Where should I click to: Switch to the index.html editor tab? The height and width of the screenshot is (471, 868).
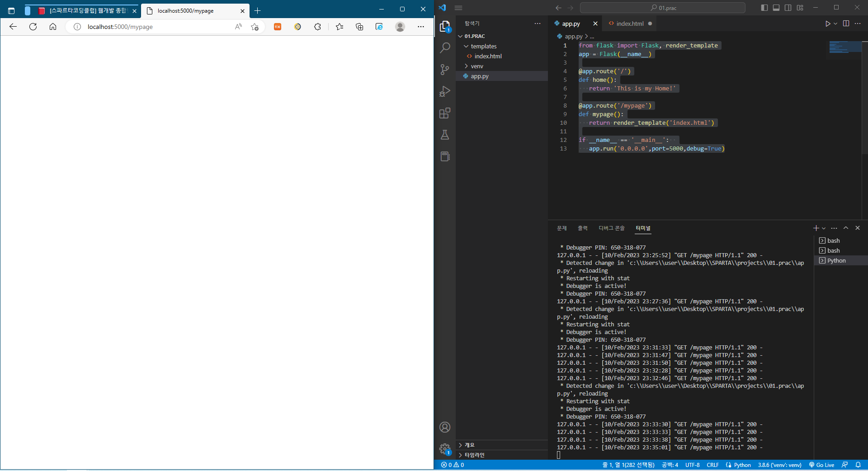click(630, 24)
